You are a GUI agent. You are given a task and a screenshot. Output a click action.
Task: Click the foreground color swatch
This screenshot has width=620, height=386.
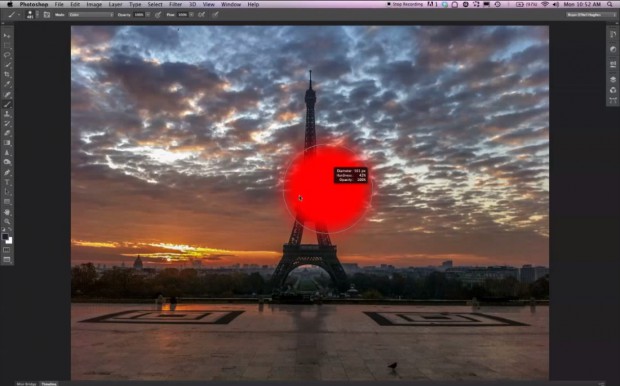tap(5, 237)
